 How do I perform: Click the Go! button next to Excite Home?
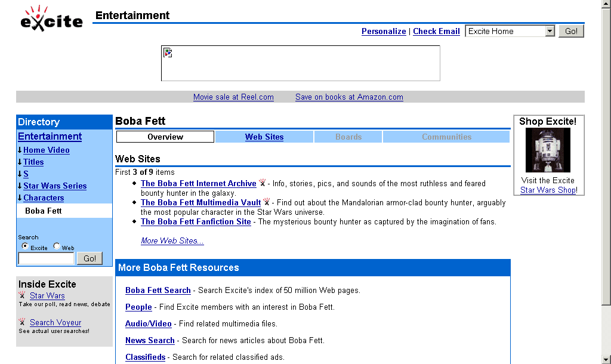point(571,31)
